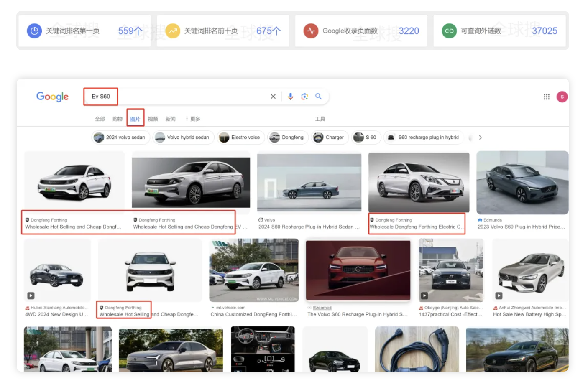Image resolution: width=588 pixels, height=382 pixels.
Task: Open the account avatar S
Action: [x=562, y=97]
